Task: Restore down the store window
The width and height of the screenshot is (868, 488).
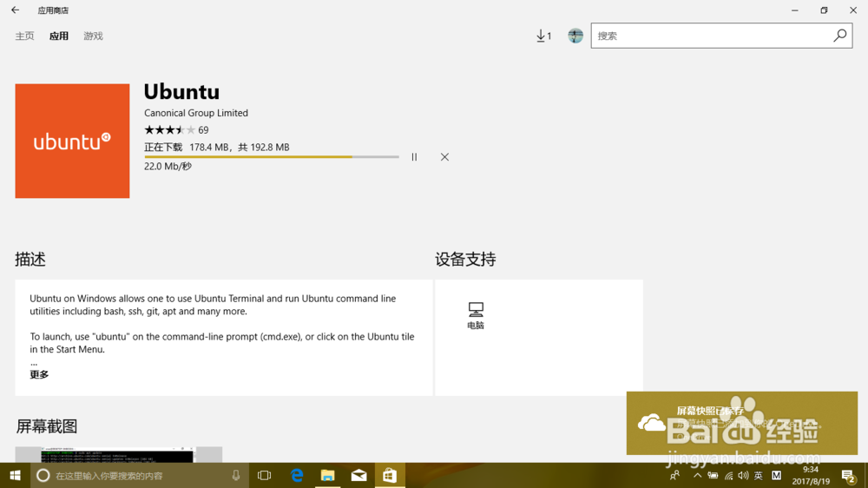Action: [x=824, y=10]
